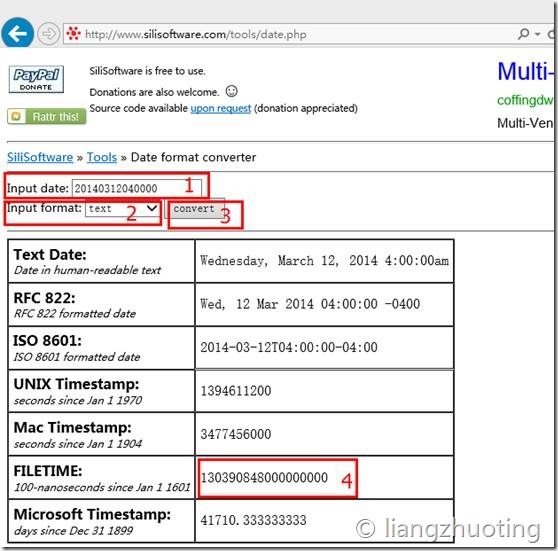Click the red site favicon in address bar

point(74,33)
